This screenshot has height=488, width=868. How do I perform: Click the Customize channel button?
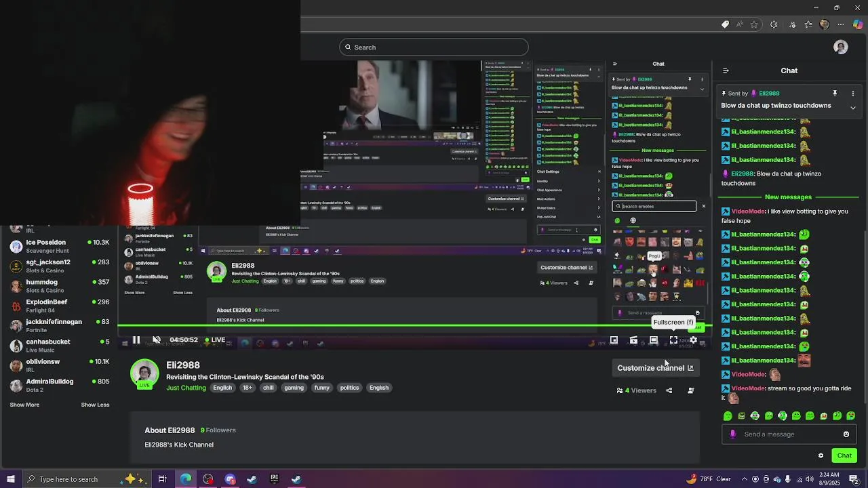pos(655,368)
